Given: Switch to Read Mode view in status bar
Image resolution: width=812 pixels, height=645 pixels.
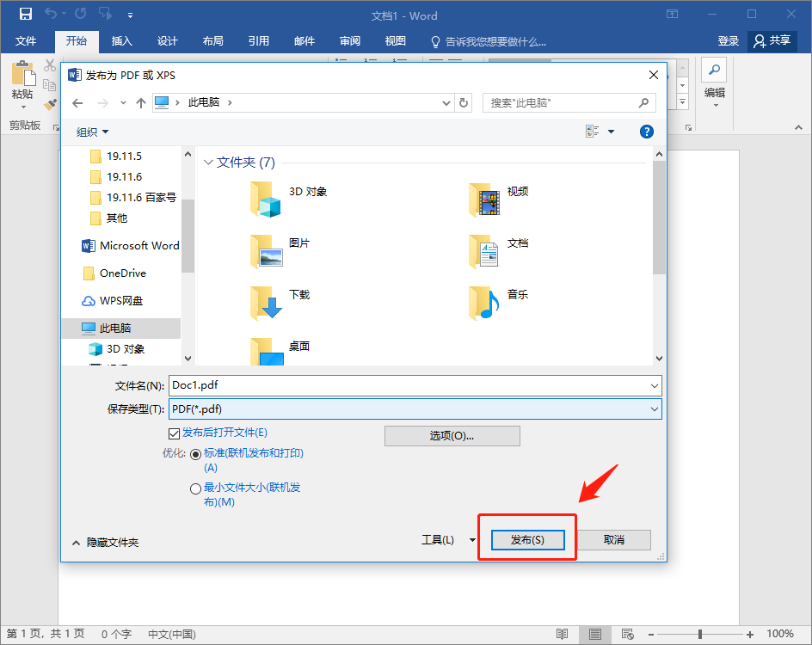Looking at the screenshot, I should pos(562,634).
